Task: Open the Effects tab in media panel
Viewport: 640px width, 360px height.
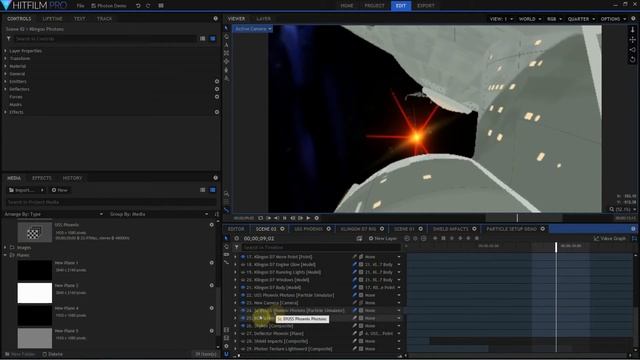Action: click(x=42, y=178)
